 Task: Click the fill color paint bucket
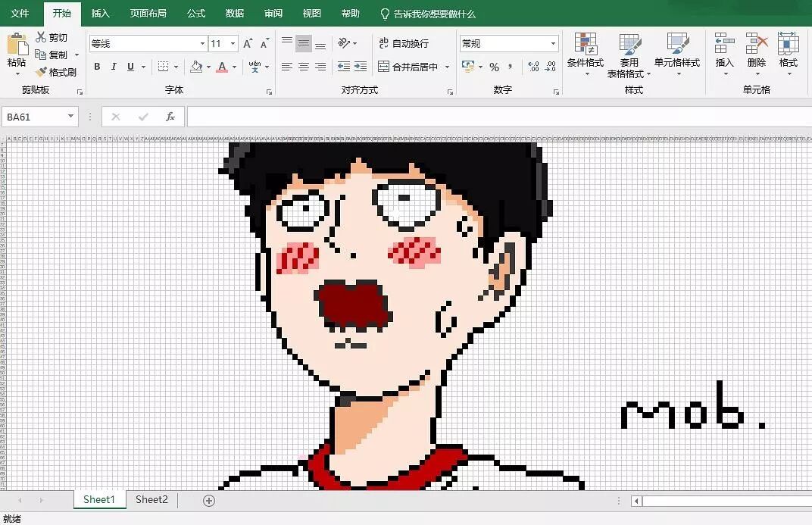click(x=196, y=67)
